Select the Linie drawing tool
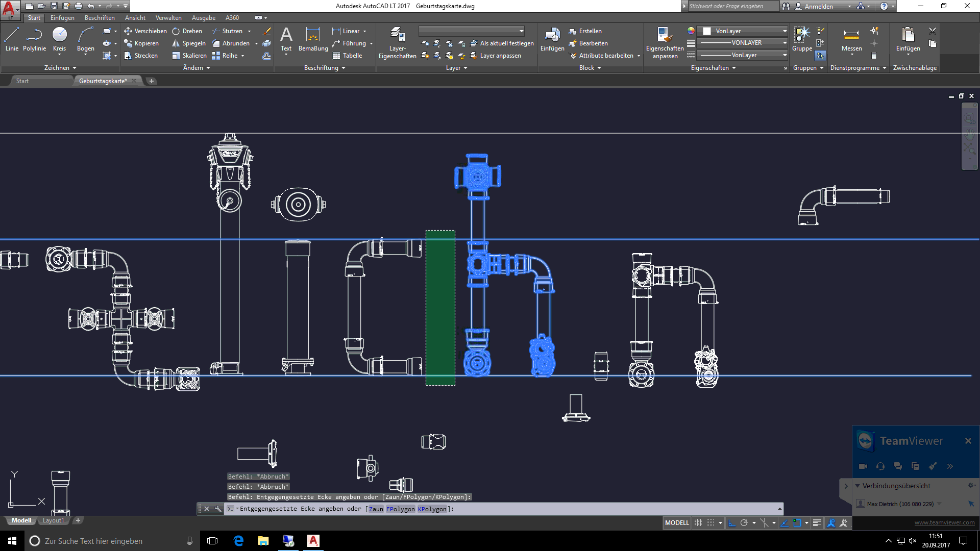The width and height of the screenshot is (980, 551). 12,39
